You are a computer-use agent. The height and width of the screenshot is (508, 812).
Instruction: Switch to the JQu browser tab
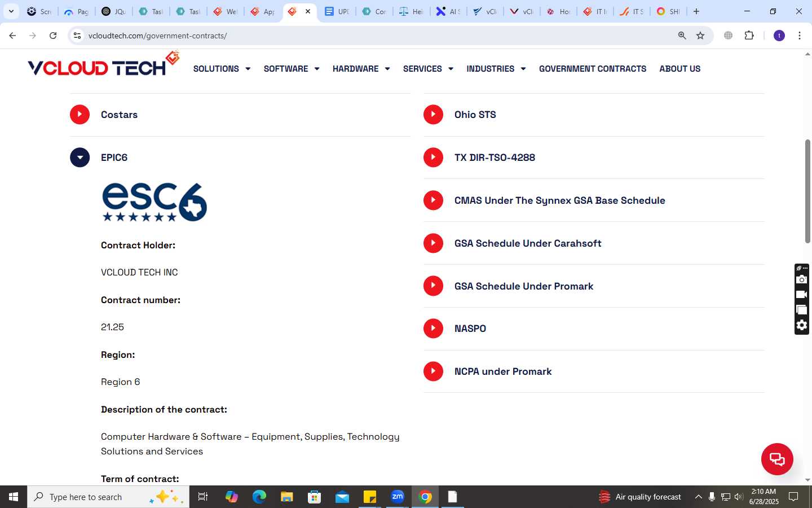click(113, 11)
